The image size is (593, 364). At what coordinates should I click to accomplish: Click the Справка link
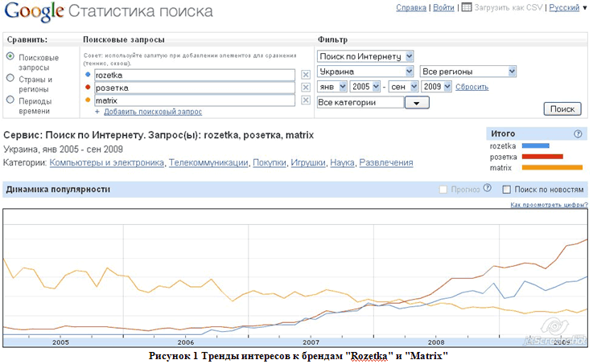[411, 7]
